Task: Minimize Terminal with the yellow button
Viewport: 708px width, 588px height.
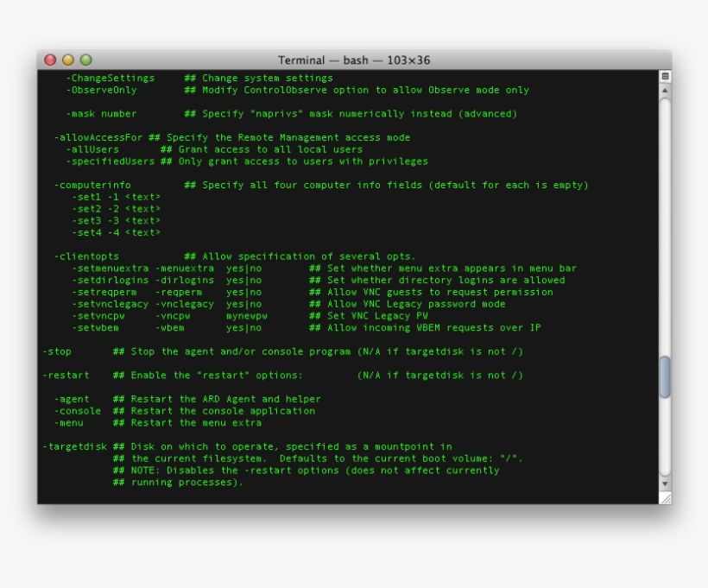Action: coord(68,60)
